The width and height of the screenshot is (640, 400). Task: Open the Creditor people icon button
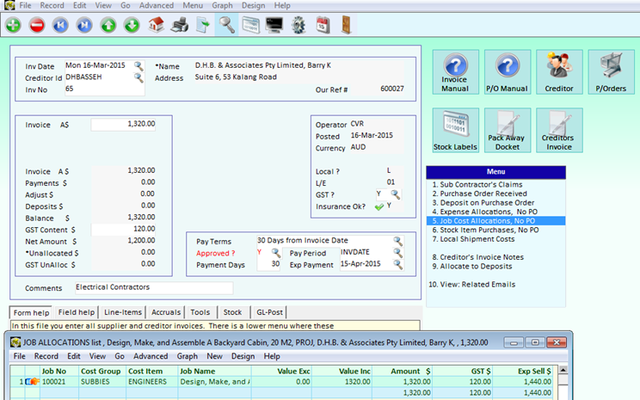coord(559,72)
